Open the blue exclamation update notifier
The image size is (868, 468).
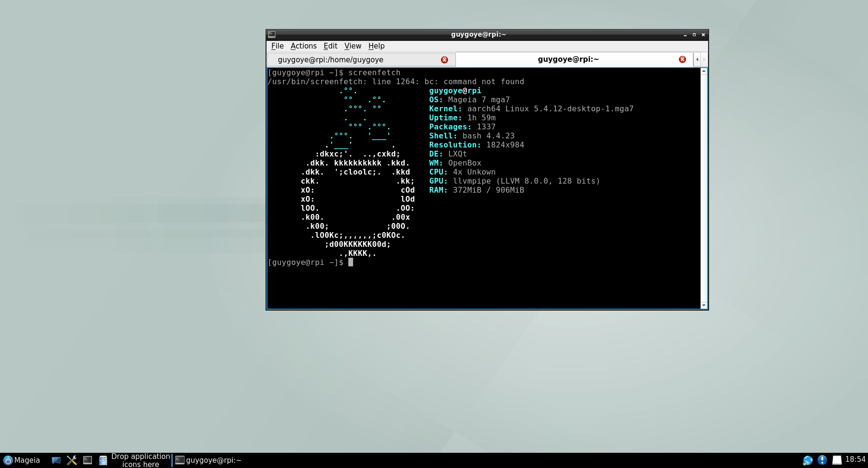tap(822, 460)
